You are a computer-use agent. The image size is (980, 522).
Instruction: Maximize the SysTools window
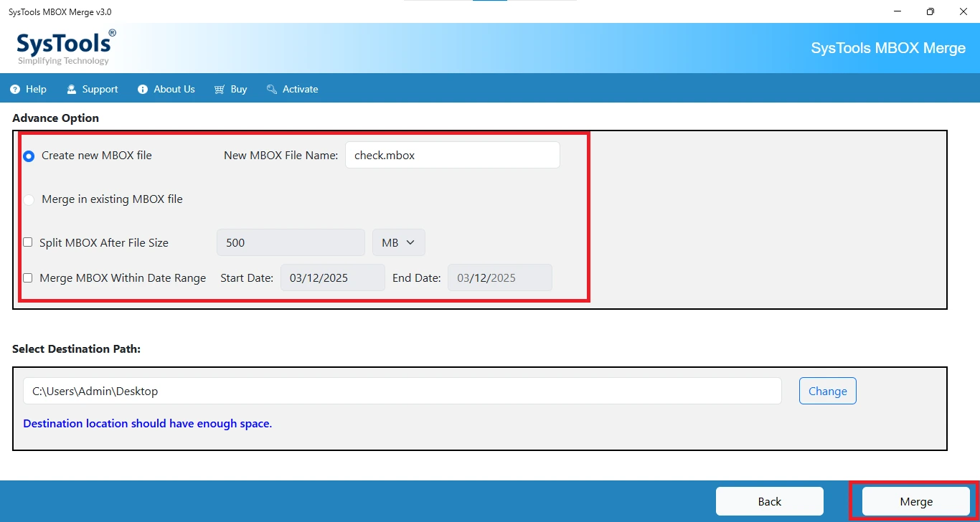pos(930,11)
